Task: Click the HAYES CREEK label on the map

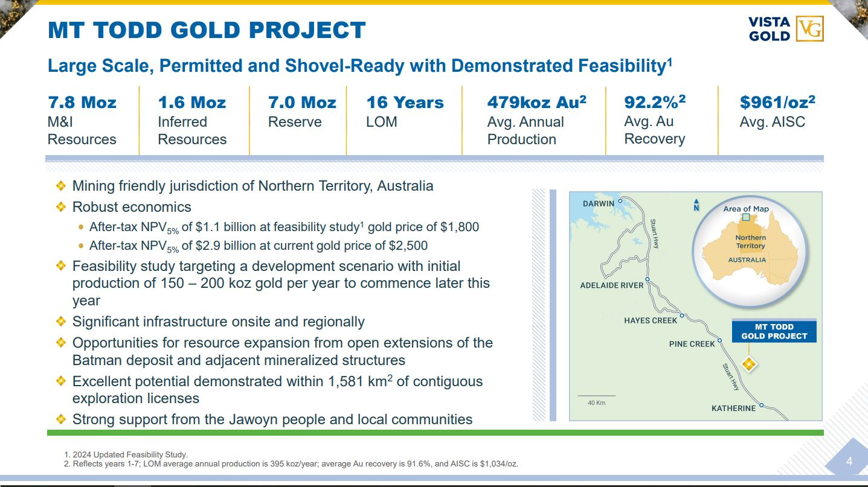Action: point(651,320)
